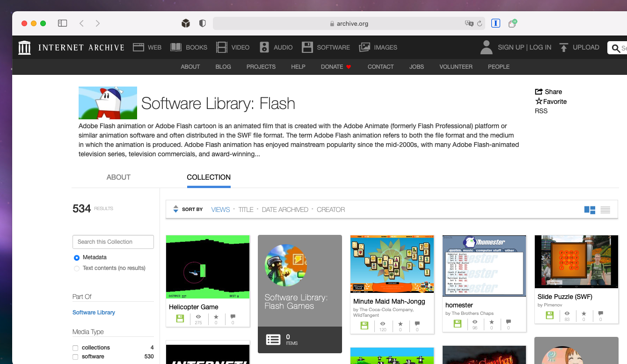Click the cube extension icon
627x364 pixels.
click(186, 23)
